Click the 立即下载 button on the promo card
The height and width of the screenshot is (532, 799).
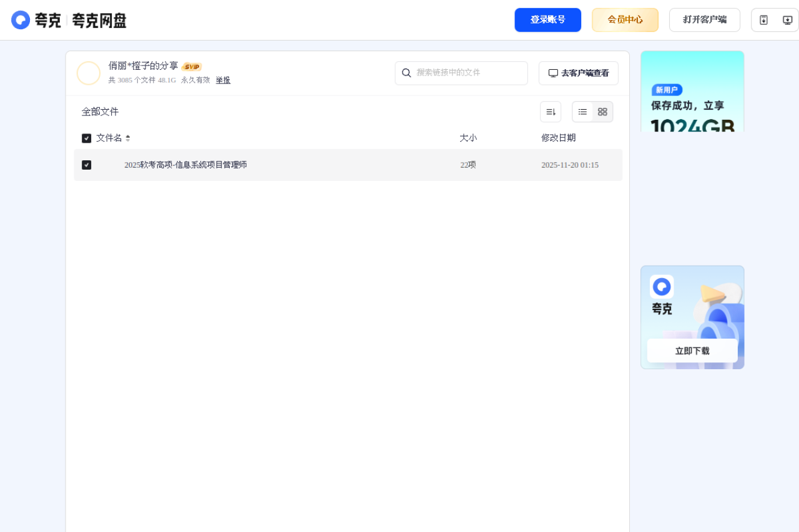(692, 351)
